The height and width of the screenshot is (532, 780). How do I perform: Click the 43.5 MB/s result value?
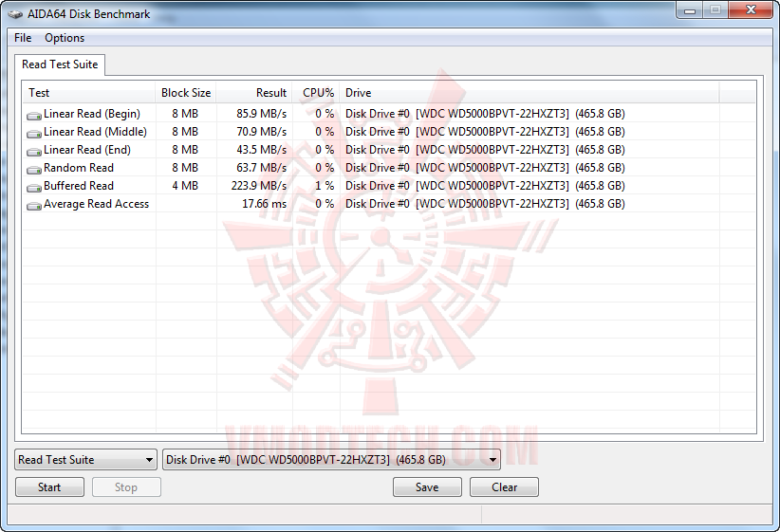click(x=262, y=149)
